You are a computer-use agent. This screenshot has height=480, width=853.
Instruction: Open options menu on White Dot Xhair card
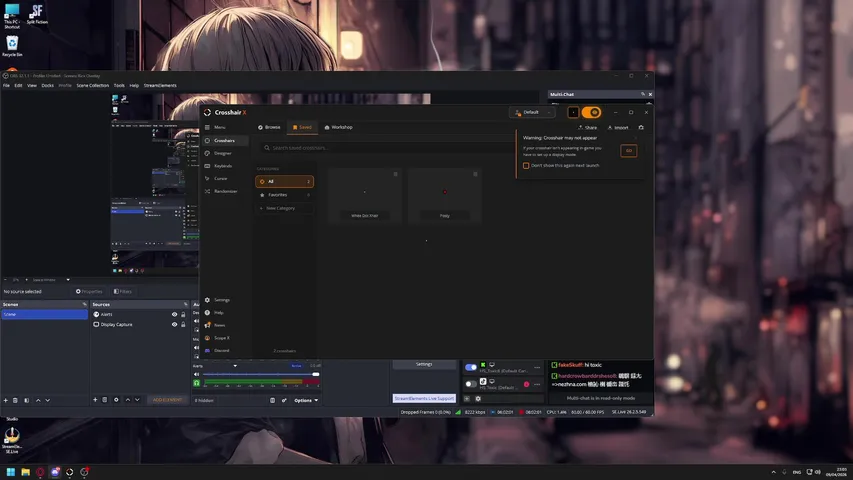click(395, 174)
